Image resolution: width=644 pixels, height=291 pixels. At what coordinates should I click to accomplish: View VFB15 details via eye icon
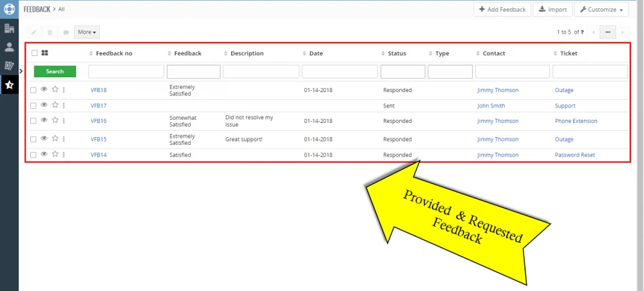(x=44, y=138)
